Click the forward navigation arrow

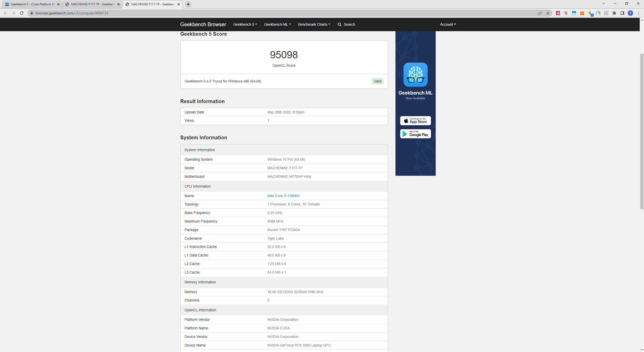[14, 13]
